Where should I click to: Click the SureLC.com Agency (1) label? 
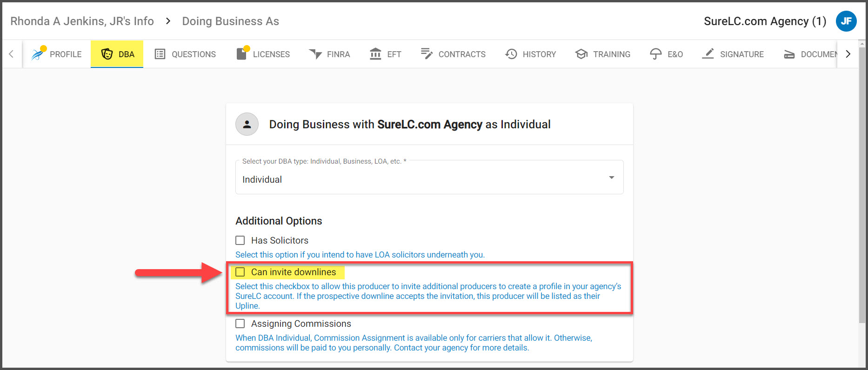[765, 21]
